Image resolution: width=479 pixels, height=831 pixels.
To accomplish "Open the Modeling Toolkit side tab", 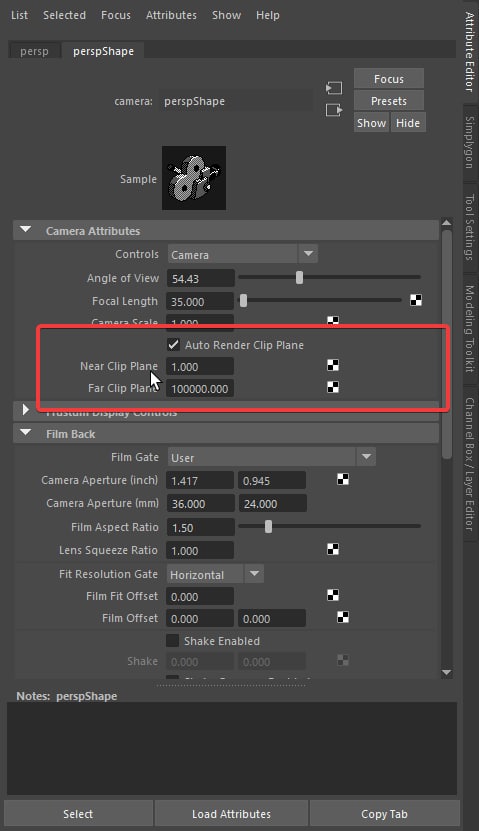I will tap(469, 328).
